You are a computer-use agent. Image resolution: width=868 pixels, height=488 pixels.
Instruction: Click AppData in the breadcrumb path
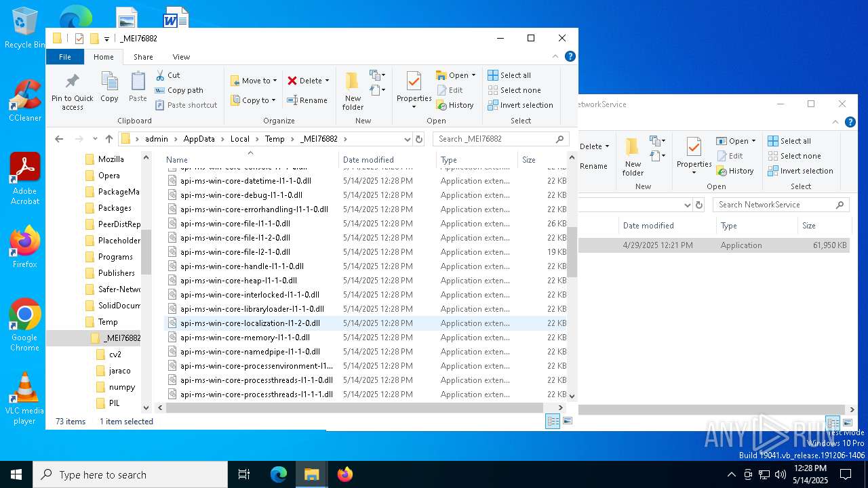coord(199,139)
